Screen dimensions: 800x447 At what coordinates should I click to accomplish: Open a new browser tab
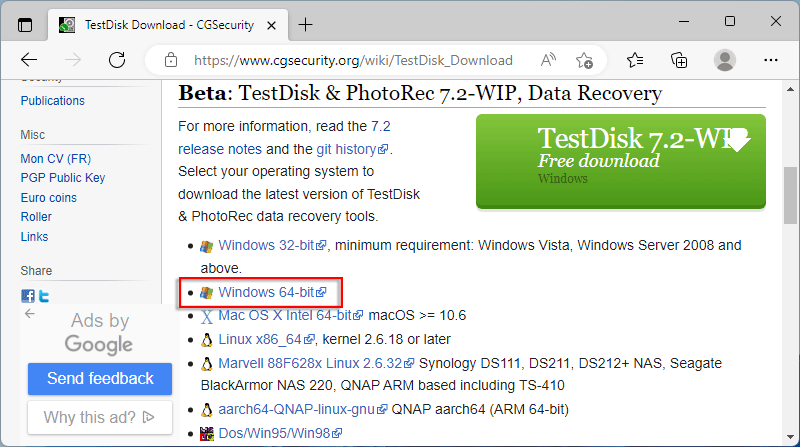(x=306, y=24)
